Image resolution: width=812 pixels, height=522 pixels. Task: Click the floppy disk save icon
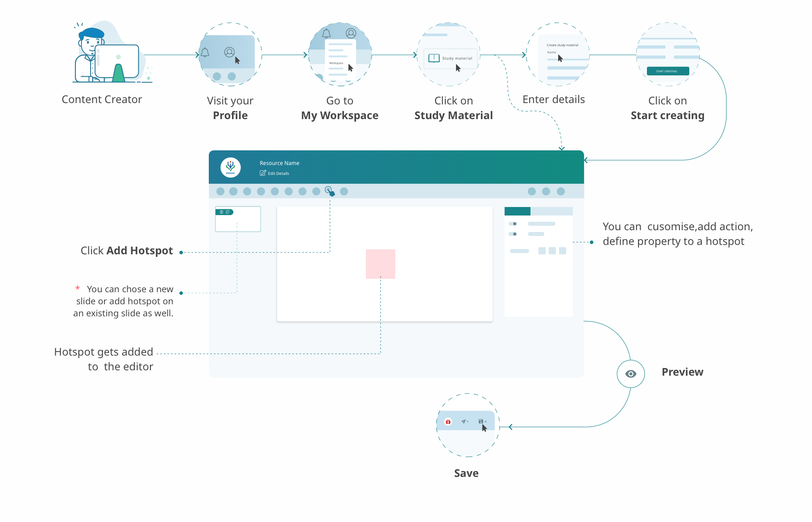pyautogui.click(x=481, y=421)
